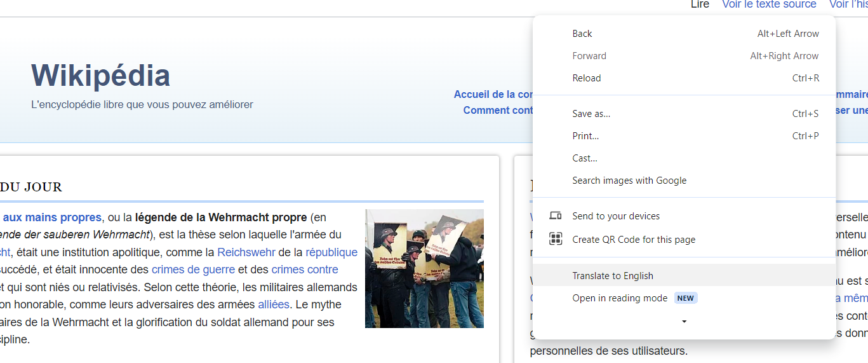Click the QR code icon in menu

point(556,240)
